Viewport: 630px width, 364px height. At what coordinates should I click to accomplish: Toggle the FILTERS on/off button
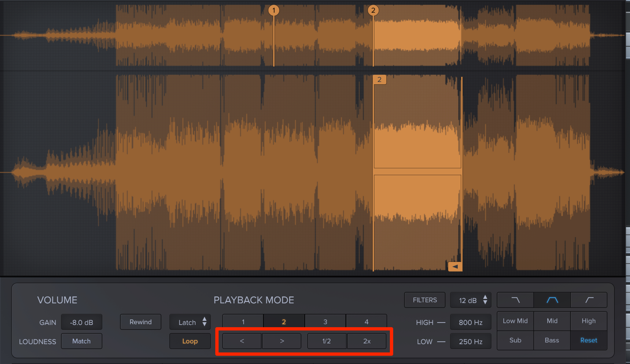[x=425, y=300]
